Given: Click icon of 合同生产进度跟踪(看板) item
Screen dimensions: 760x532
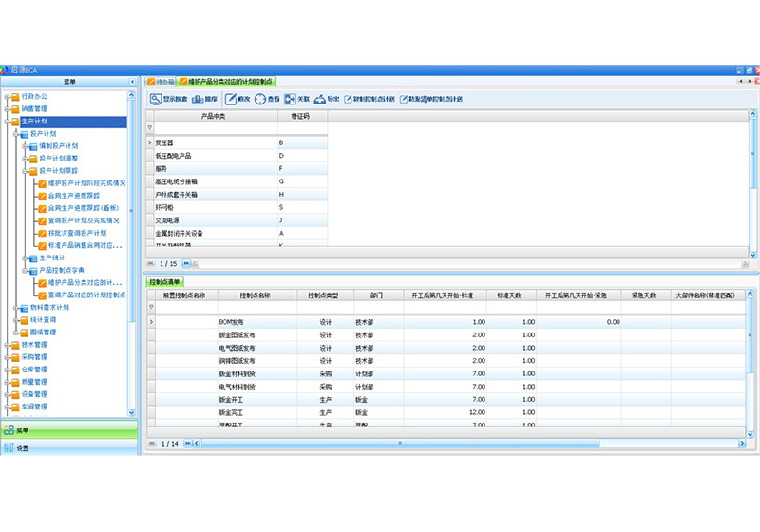Looking at the screenshot, I should pos(43,208).
